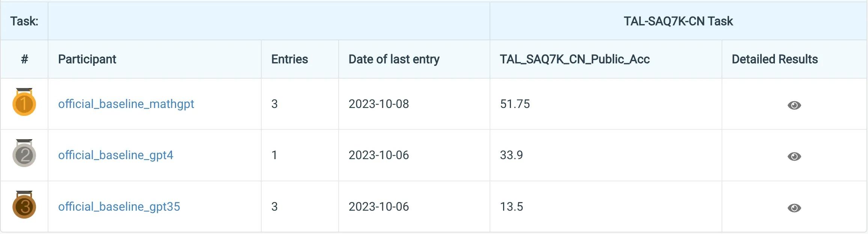Screen dimensions: 868x234
Task: Click the 51.75 accuracy score cell
Action: [x=515, y=104]
